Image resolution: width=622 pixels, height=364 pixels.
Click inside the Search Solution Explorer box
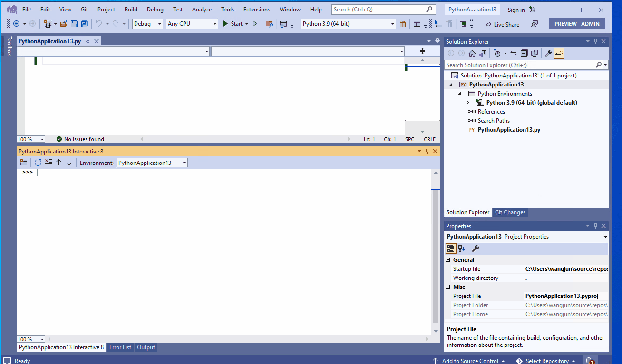518,65
